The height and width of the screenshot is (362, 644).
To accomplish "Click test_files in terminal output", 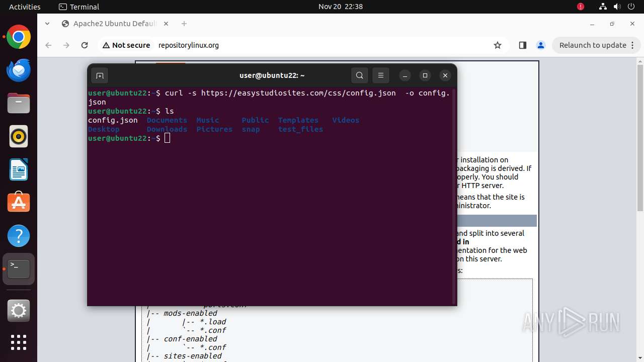I will (x=300, y=129).
